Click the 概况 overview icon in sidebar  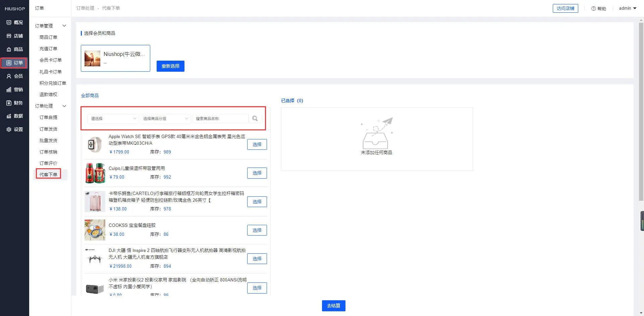pos(9,22)
